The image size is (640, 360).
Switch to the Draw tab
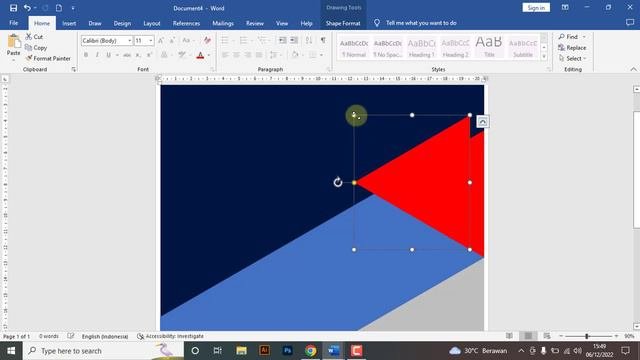coord(95,23)
